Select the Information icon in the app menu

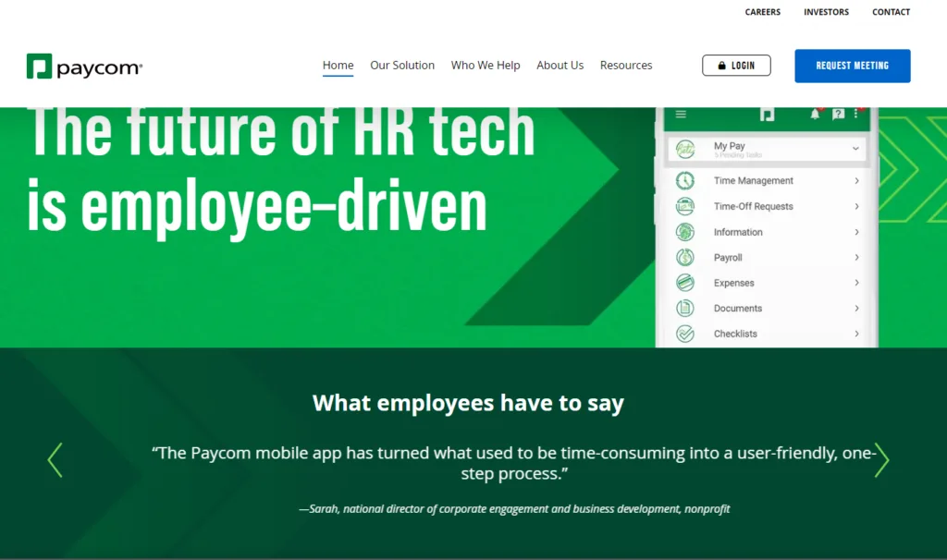pyautogui.click(x=684, y=232)
